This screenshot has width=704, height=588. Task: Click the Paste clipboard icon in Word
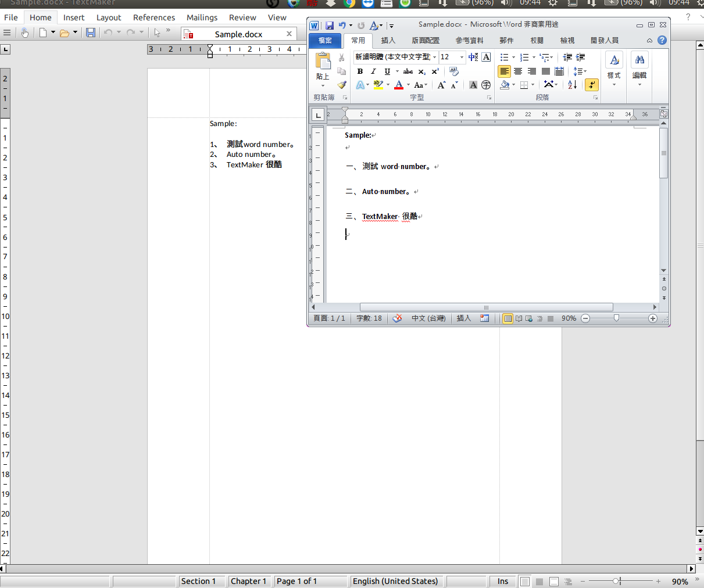click(323, 62)
